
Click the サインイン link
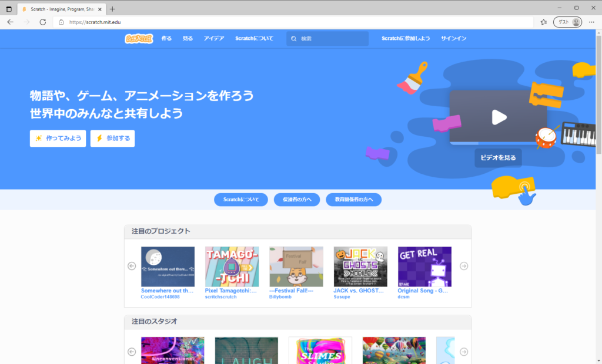coord(453,39)
